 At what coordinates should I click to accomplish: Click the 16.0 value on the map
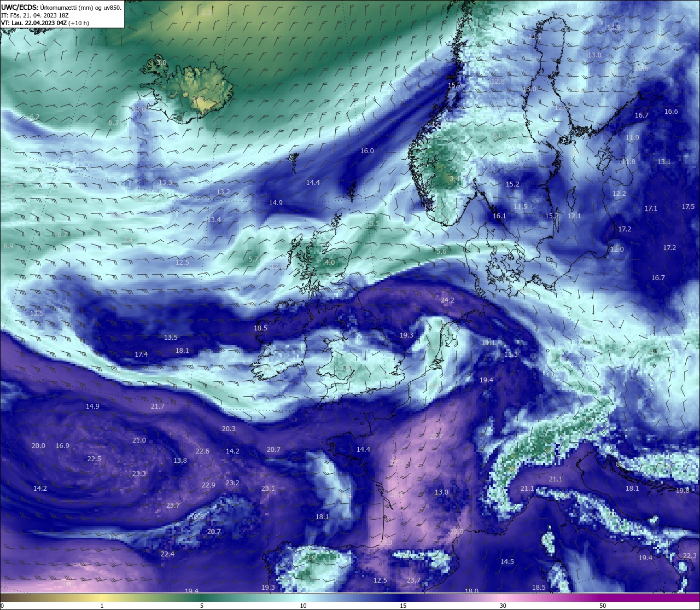pyautogui.click(x=367, y=151)
